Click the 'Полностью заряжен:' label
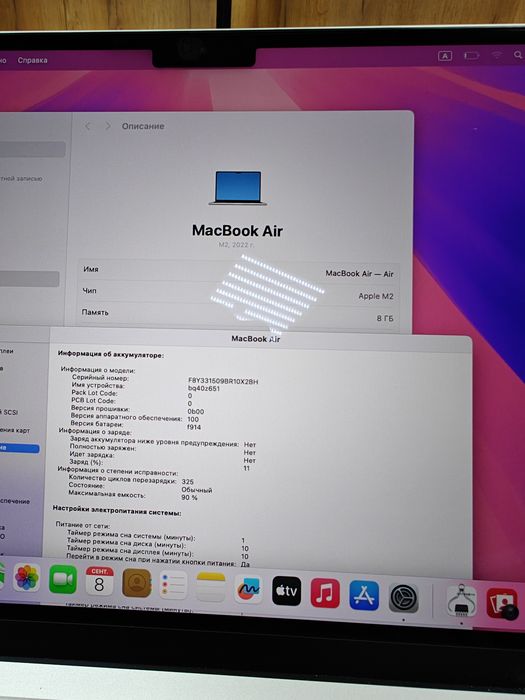The height and width of the screenshot is (700, 525). tap(103, 447)
